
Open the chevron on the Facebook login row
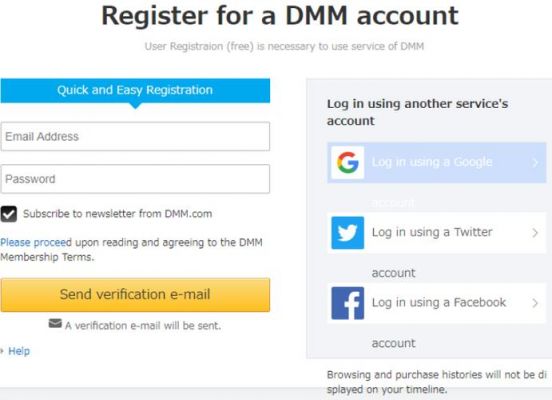click(535, 303)
